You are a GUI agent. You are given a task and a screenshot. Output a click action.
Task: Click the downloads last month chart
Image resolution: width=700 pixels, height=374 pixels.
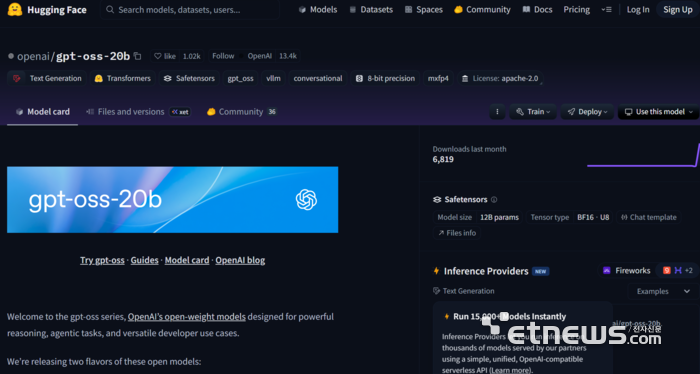click(643, 155)
